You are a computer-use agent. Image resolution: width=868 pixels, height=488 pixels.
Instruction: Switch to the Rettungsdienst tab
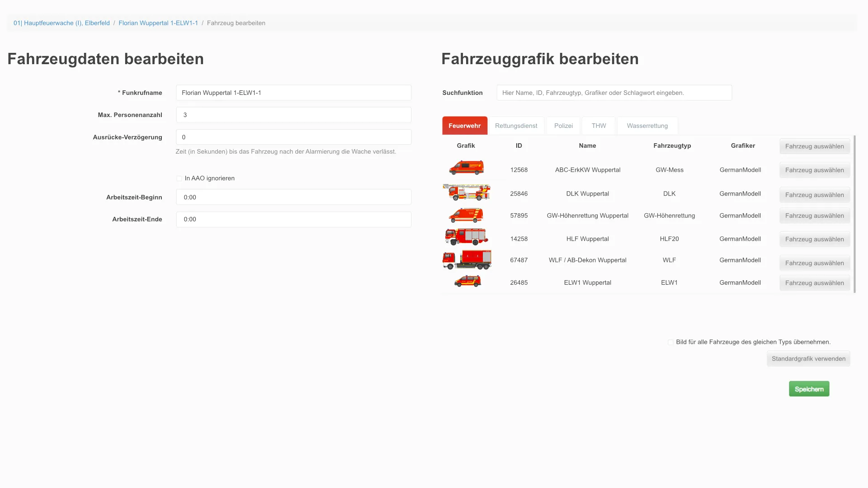click(x=516, y=126)
